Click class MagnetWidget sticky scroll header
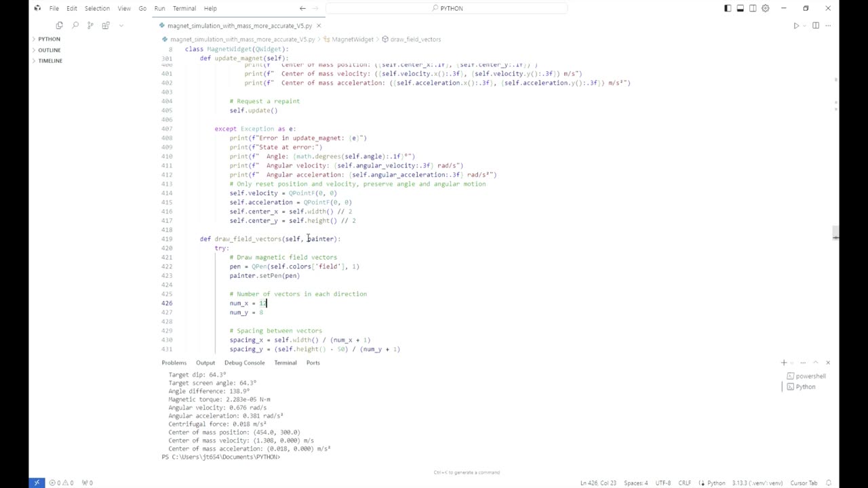The image size is (868, 488). (x=237, y=49)
